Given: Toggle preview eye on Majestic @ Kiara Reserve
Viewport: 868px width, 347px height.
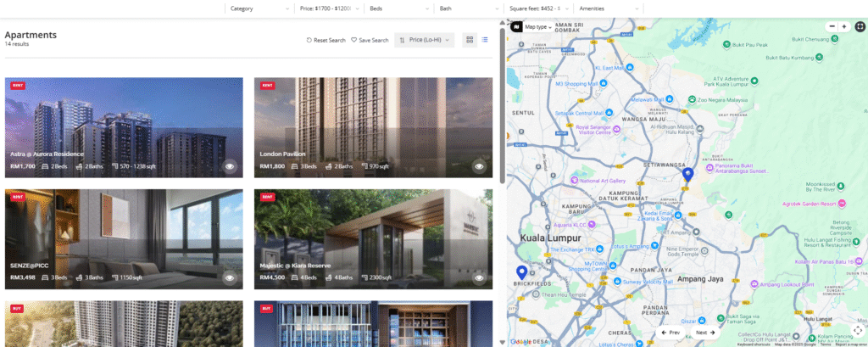Looking at the screenshot, I should coord(479,277).
